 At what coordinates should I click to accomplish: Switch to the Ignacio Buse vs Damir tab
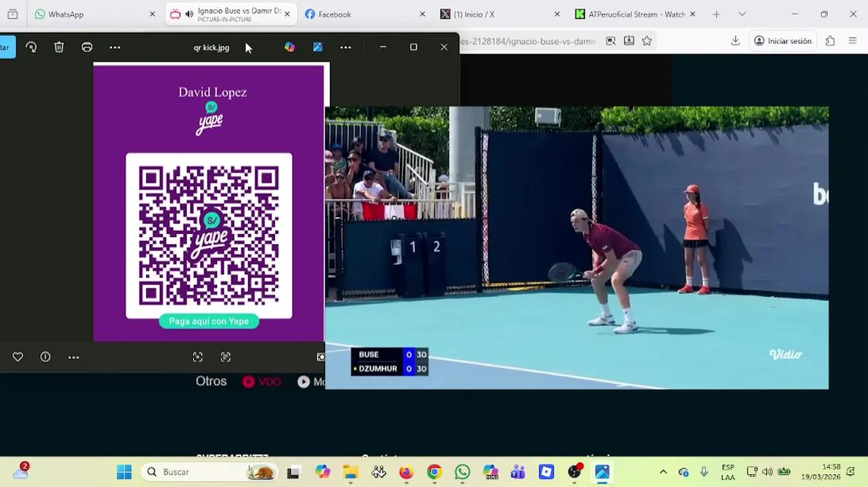[x=231, y=14]
